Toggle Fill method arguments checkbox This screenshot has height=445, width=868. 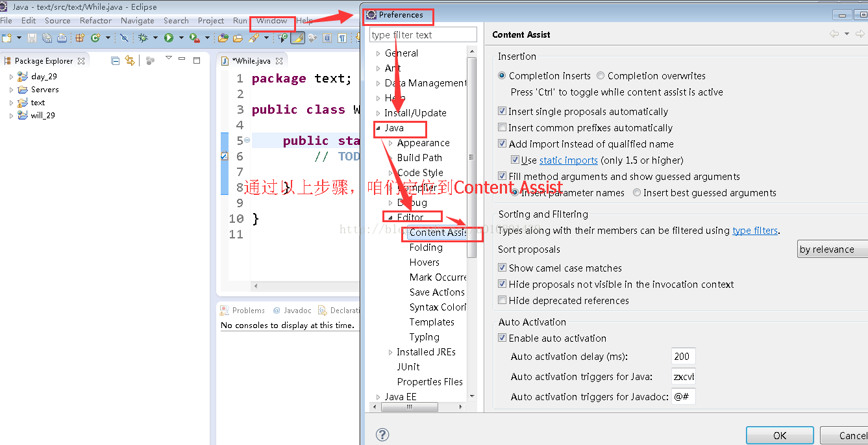(x=502, y=177)
